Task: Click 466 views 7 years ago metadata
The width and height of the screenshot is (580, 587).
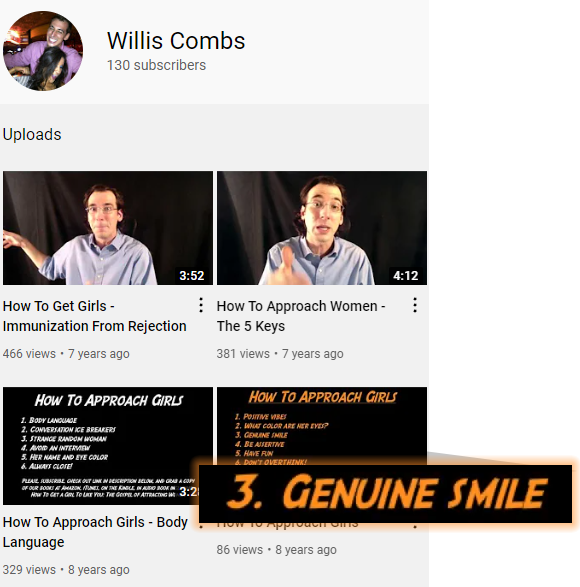Action: 66,354
